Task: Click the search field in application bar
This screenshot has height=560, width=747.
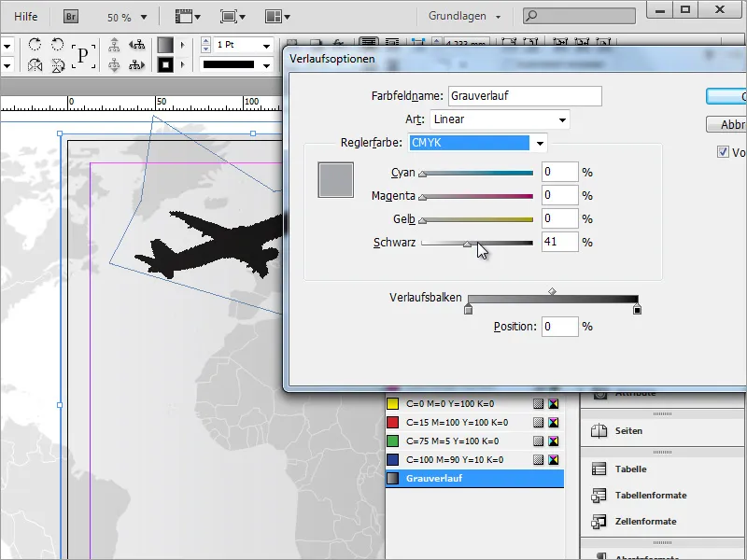Action: [x=579, y=16]
